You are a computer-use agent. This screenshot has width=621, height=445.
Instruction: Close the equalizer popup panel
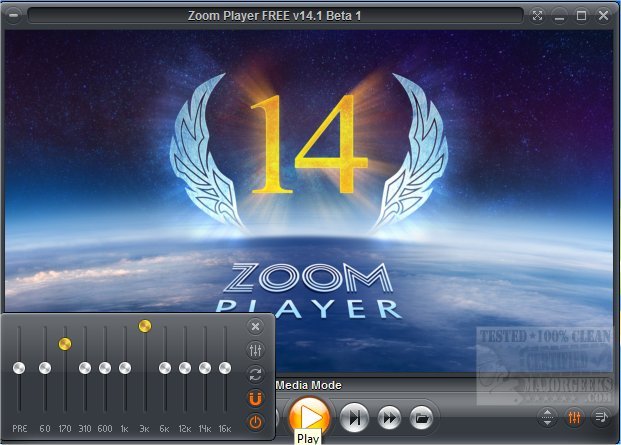[255, 326]
